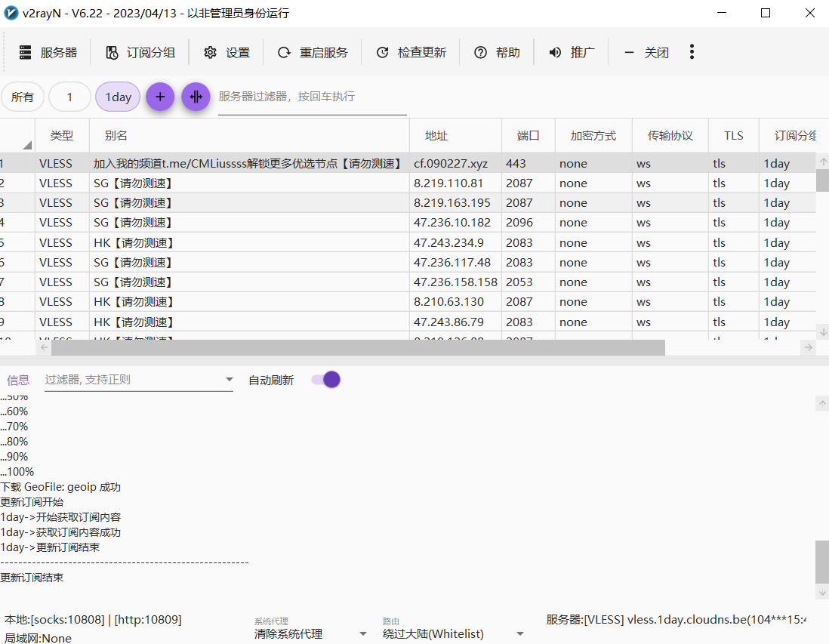Sort the table by 别名 column header

click(x=249, y=136)
